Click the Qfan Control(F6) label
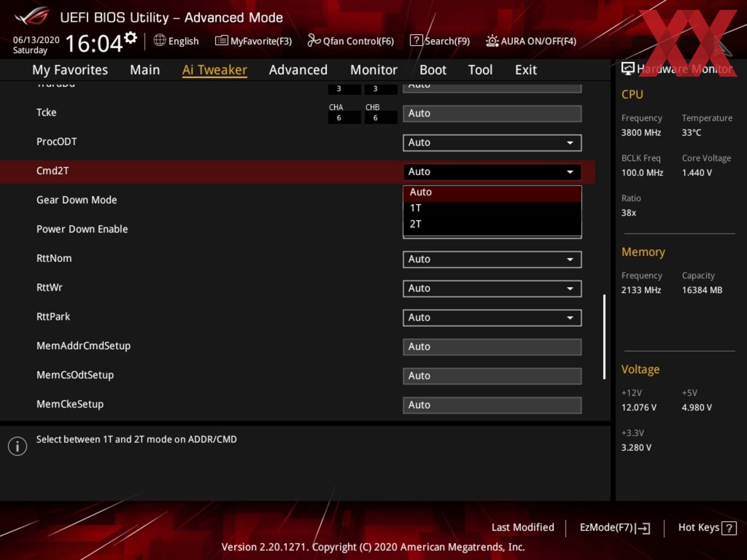 click(359, 41)
